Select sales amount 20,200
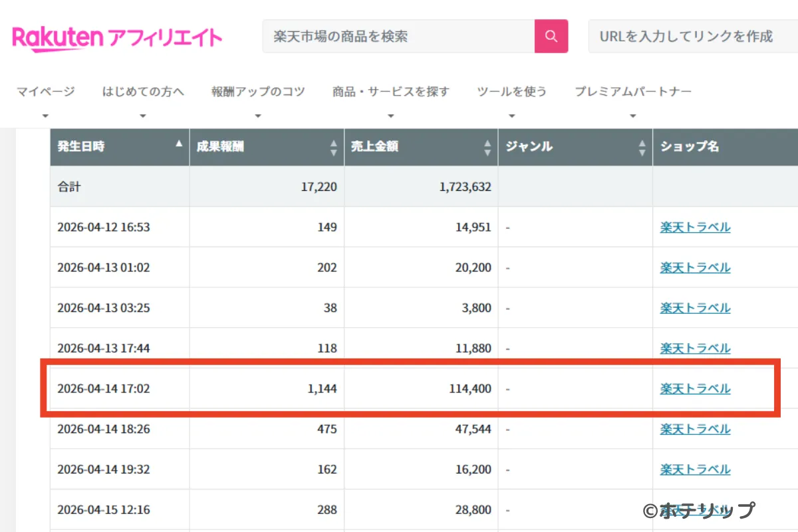798x532 pixels. point(473,268)
